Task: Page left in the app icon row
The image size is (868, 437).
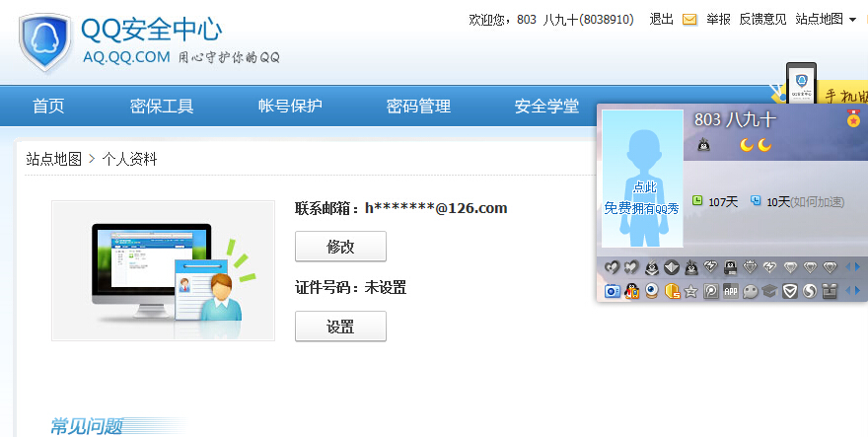Action: pyautogui.click(x=847, y=290)
